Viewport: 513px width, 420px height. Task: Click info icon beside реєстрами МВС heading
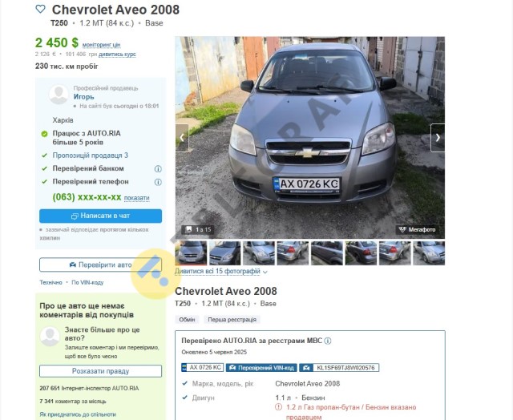coord(328,341)
